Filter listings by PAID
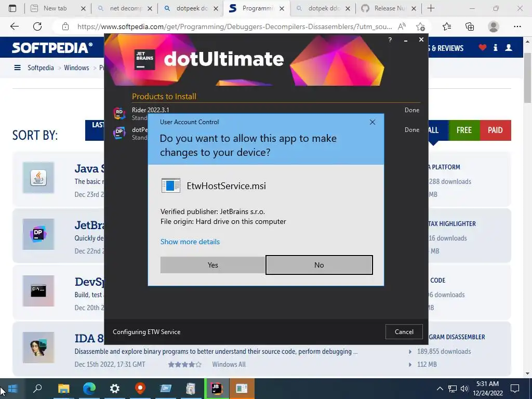Screen dimensions: 532x399 click(495, 130)
